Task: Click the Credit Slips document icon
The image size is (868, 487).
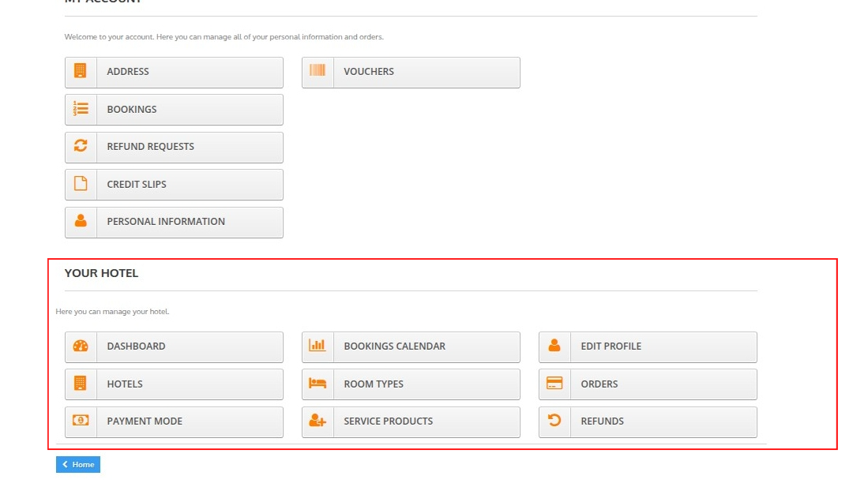Action: [81, 183]
